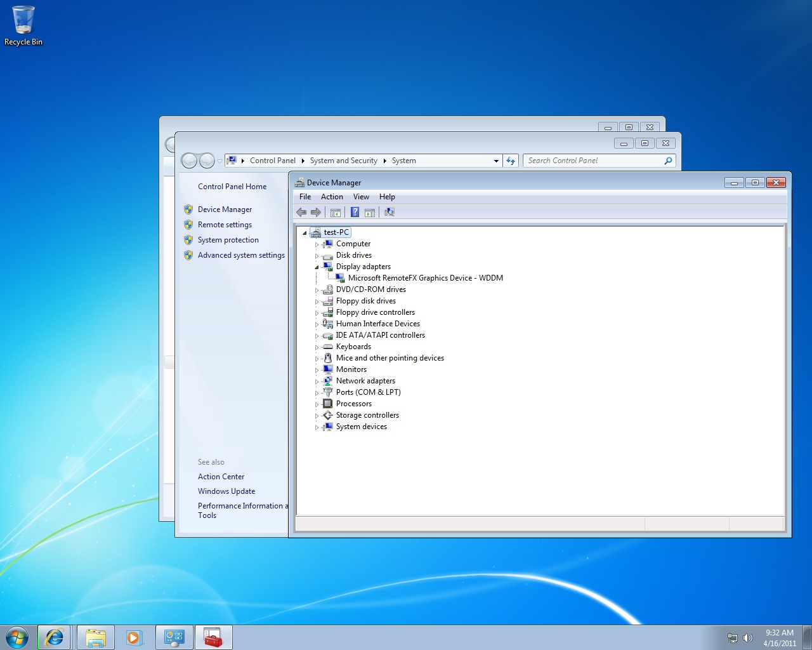Viewport: 812px width, 650px height.
Task: Open the System protection link text
Action: 228,240
